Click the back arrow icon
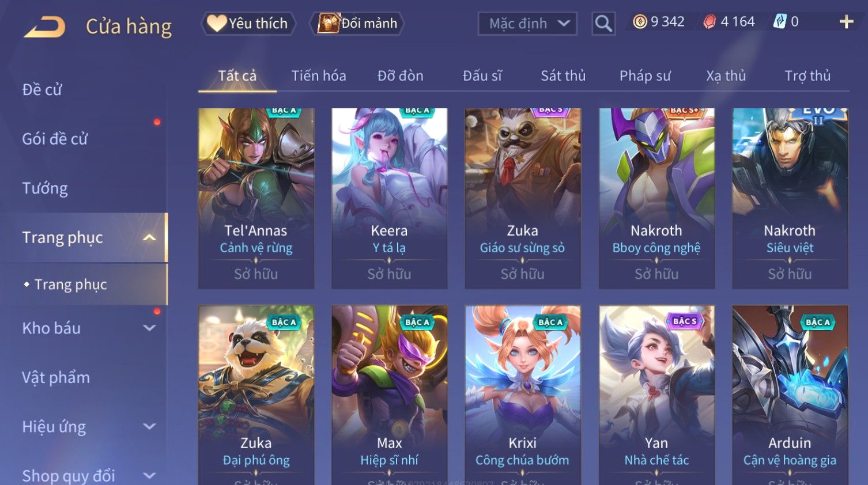The height and width of the screenshot is (485, 868). 45,27
